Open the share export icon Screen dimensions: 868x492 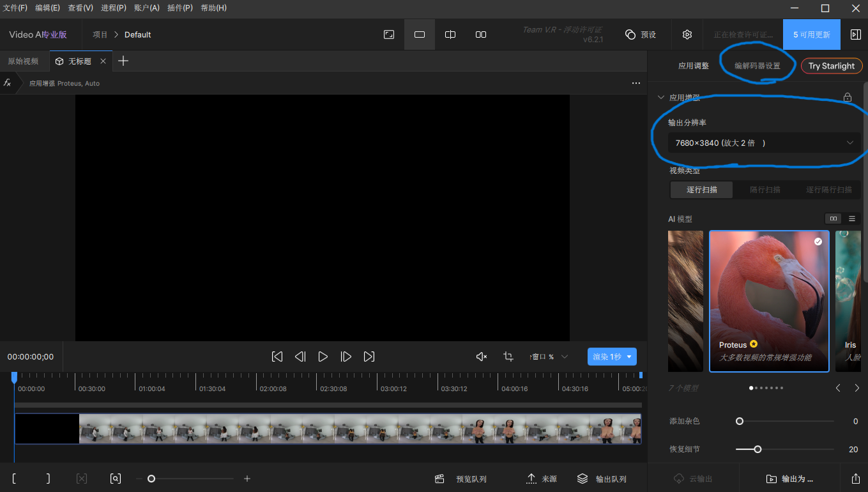pos(856,479)
